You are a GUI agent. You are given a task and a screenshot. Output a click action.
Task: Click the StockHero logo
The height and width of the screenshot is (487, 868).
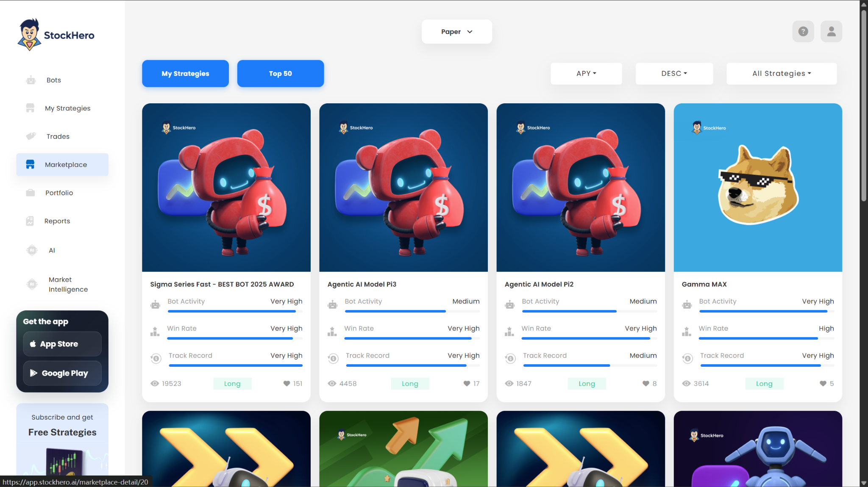pyautogui.click(x=56, y=35)
